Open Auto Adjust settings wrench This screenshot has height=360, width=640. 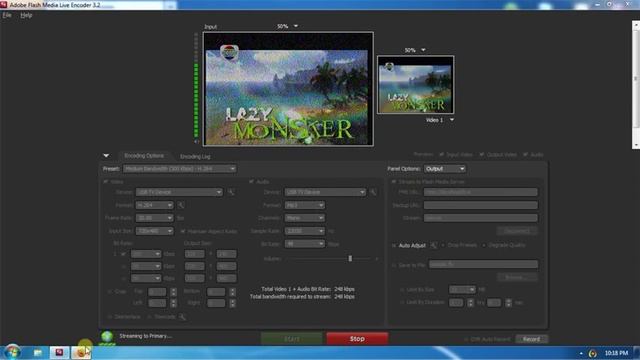coord(433,245)
